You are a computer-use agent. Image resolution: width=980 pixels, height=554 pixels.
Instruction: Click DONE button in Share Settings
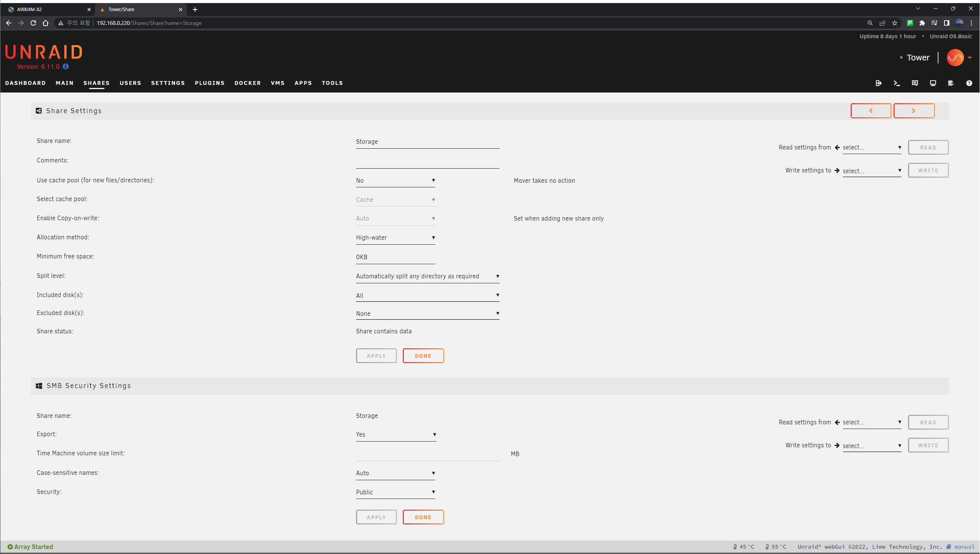tap(423, 356)
